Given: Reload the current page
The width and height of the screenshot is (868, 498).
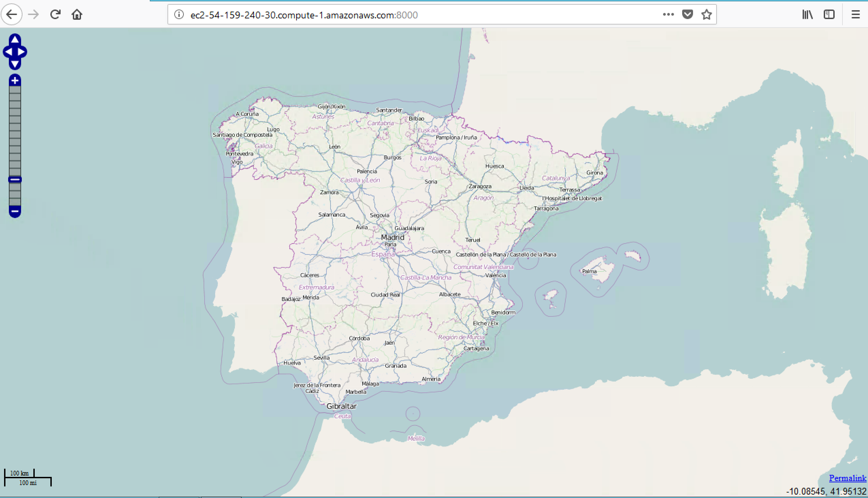Looking at the screenshot, I should [x=55, y=15].
